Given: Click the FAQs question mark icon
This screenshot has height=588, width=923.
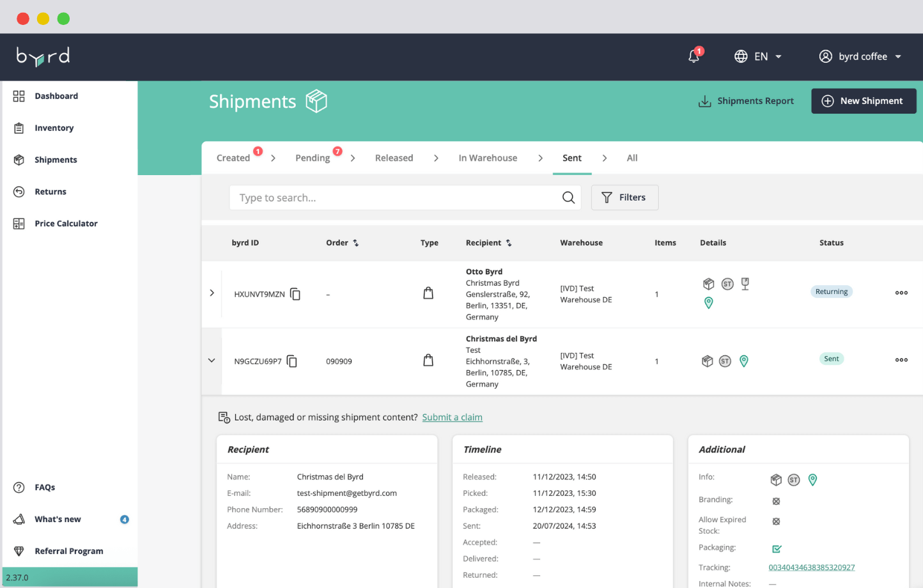Looking at the screenshot, I should pos(19,487).
